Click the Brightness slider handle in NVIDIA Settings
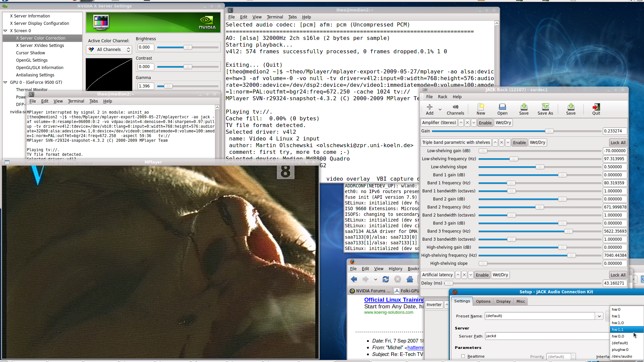 coord(188,47)
